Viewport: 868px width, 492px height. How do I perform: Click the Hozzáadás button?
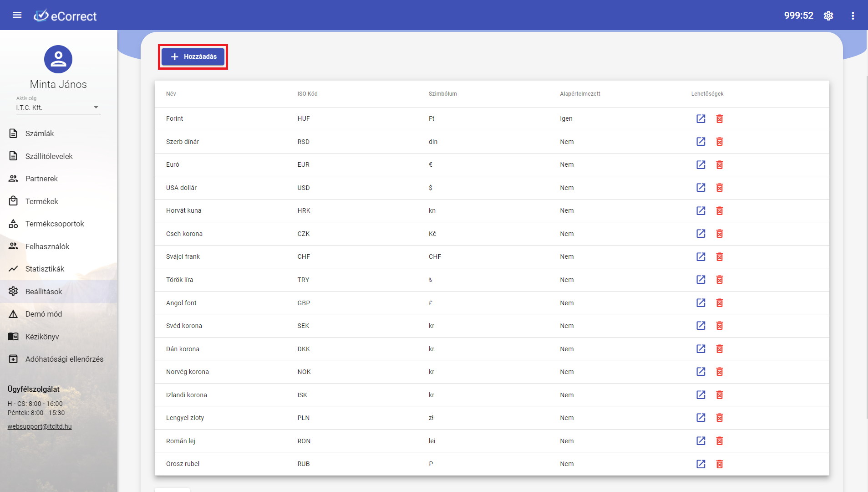pyautogui.click(x=193, y=56)
